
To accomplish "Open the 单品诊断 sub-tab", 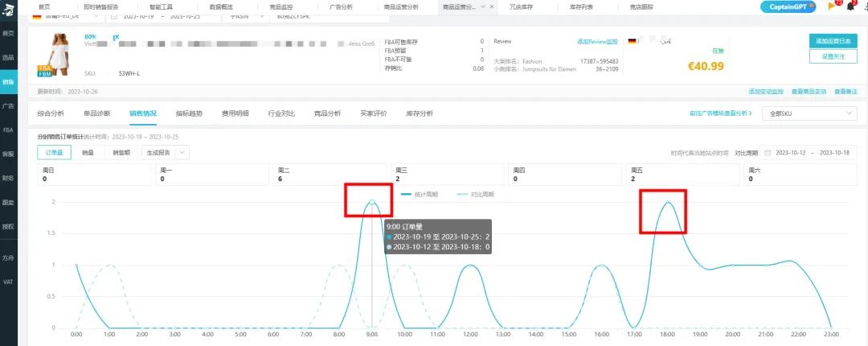I will [x=97, y=113].
